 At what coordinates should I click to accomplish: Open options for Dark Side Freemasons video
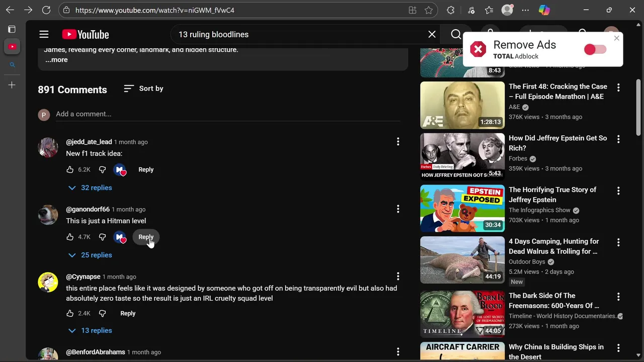618,297
